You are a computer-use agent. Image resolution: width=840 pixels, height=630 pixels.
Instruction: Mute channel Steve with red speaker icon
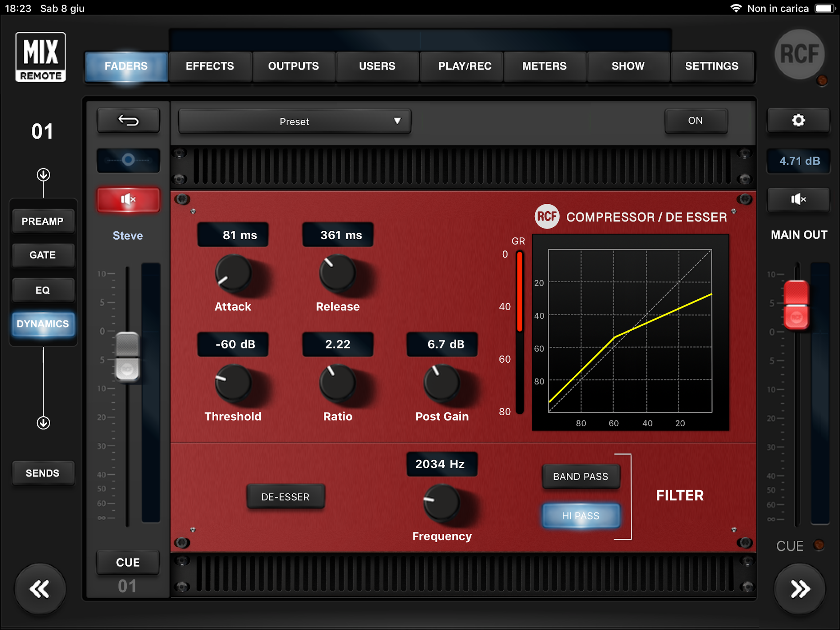click(x=128, y=199)
